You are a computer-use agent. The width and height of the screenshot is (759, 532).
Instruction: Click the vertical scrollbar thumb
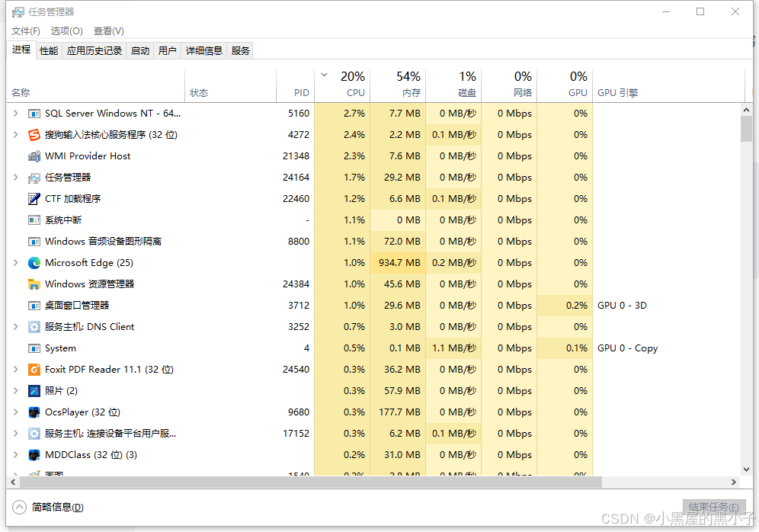click(746, 129)
